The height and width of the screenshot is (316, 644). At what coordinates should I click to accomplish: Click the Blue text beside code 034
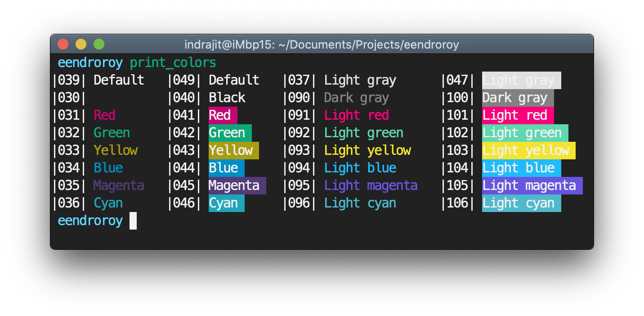(x=108, y=168)
